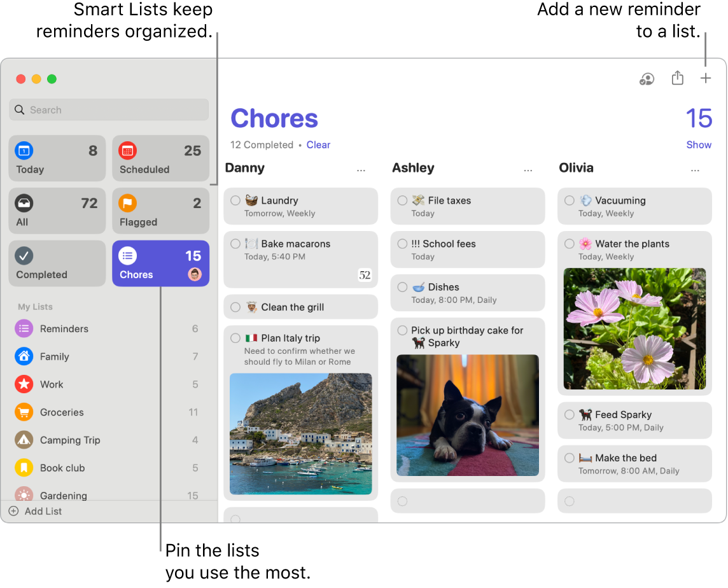
Task: Open Olivia's section options menu
Action: 694,170
